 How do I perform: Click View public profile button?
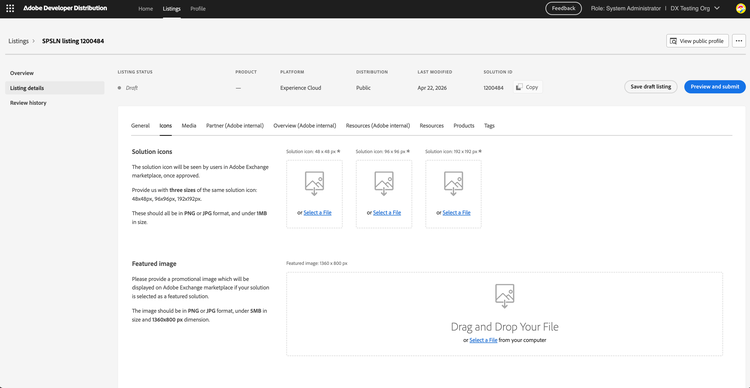[697, 41]
